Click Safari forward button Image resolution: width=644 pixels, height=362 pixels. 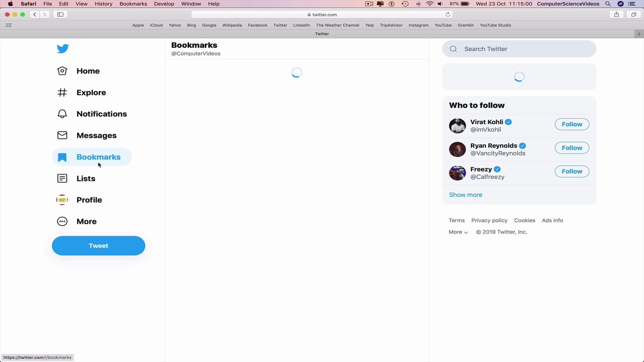pyautogui.click(x=44, y=15)
